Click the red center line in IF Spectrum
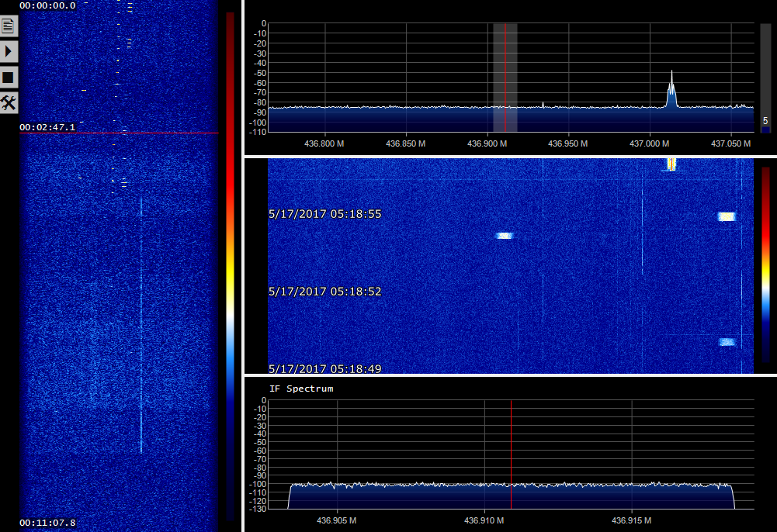 [511, 454]
